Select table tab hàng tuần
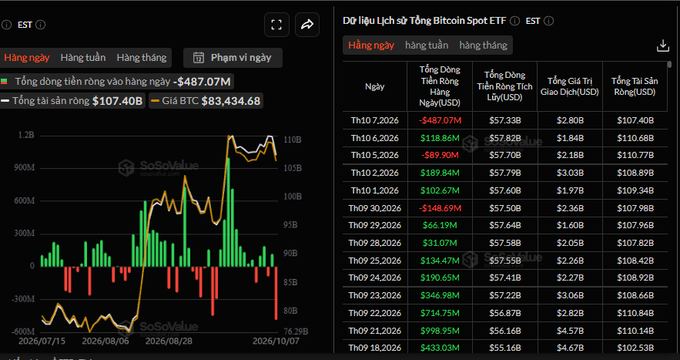 (427, 45)
